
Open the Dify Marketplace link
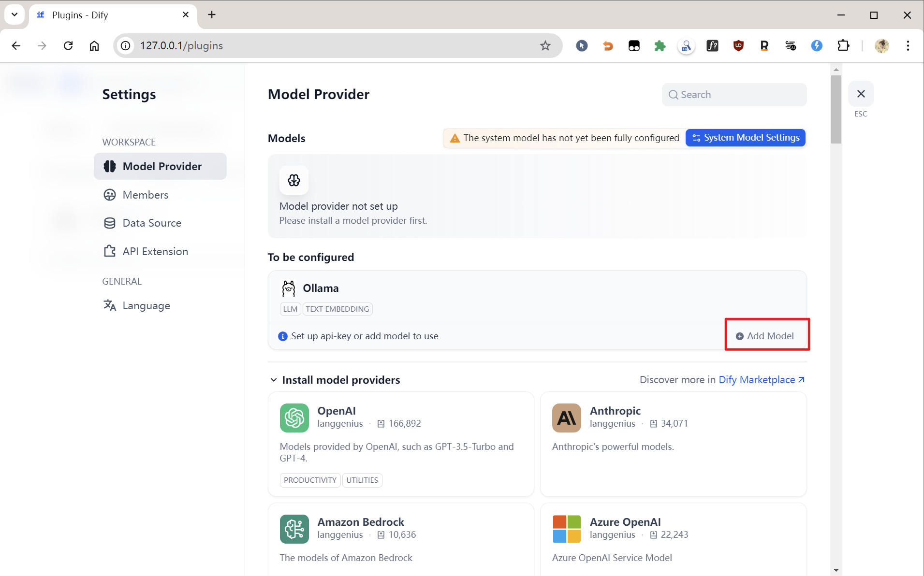pyautogui.click(x=762, y=380)
